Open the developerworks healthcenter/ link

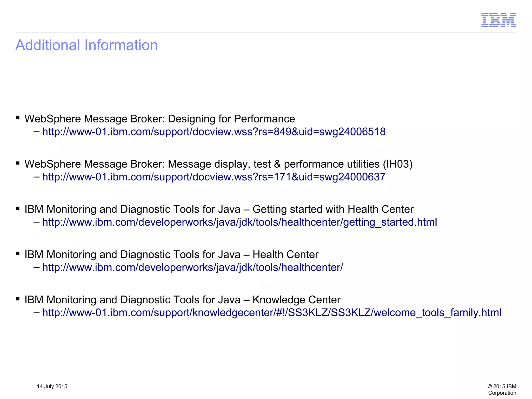point(192,267)
